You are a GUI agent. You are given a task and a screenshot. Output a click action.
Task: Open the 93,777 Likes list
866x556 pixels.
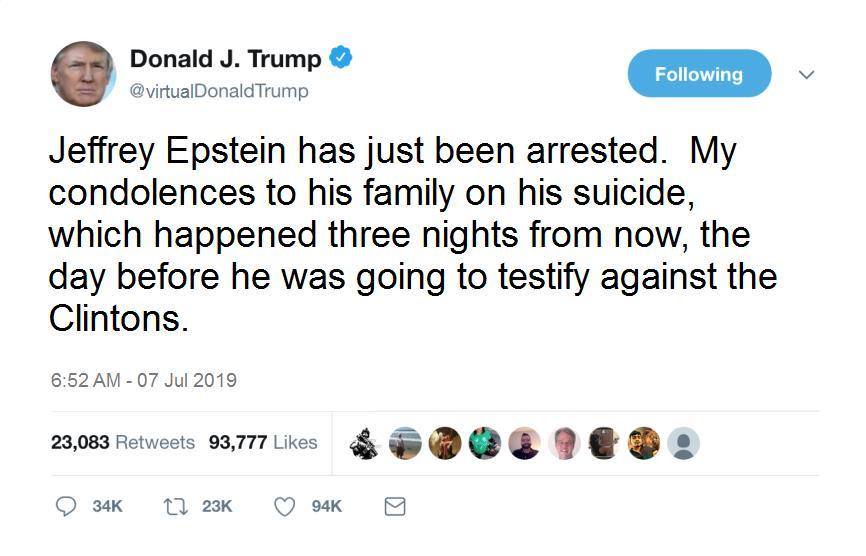click(x=263, y=442)
